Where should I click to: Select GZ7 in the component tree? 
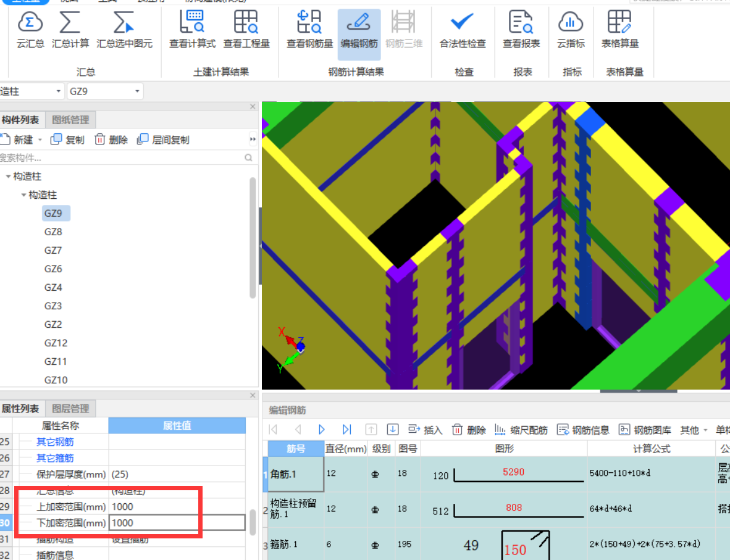53,251
